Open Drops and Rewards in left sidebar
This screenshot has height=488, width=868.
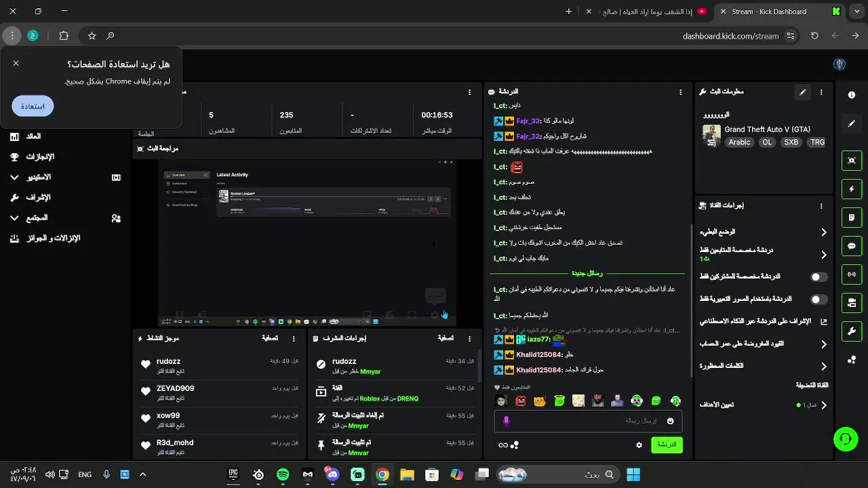pyautogui.click(x=53, y=239)
